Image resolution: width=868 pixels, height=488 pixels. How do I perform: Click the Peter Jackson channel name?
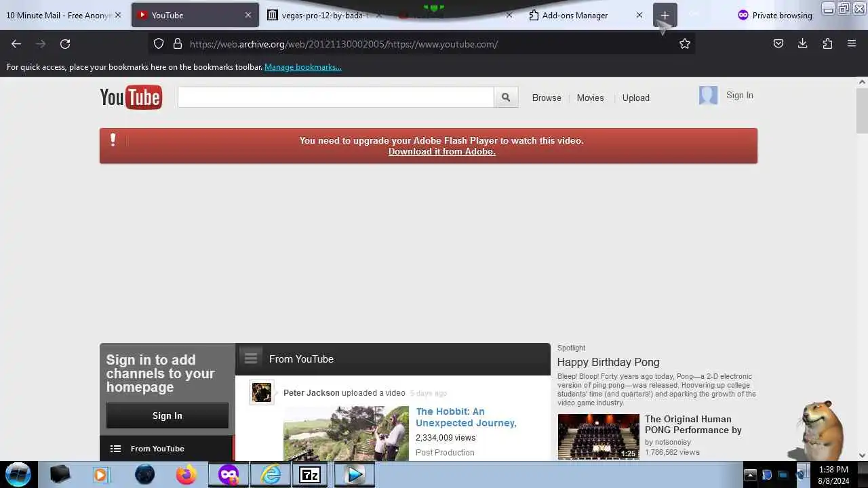pyautogui.click(x=311, y=393)
